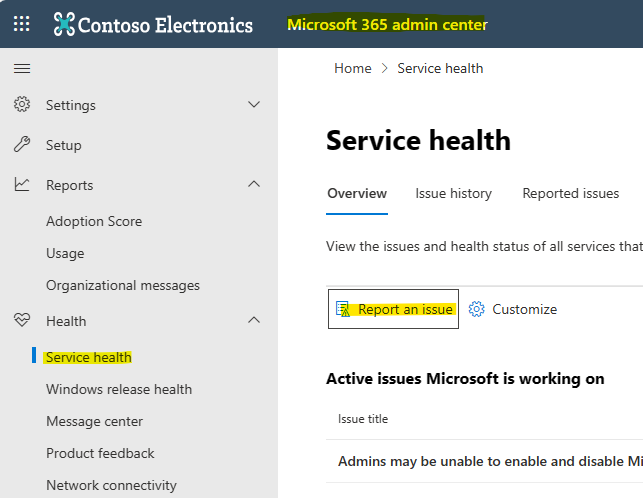The height and width of the screenshot is (498, 643).
Task: Open Windows release health
Action: point(119,389)
